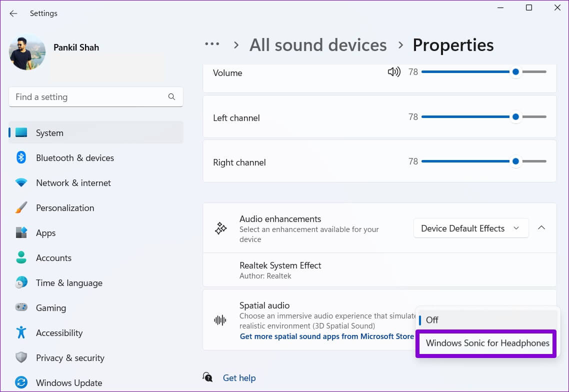Click the System monitor icon

21,132
